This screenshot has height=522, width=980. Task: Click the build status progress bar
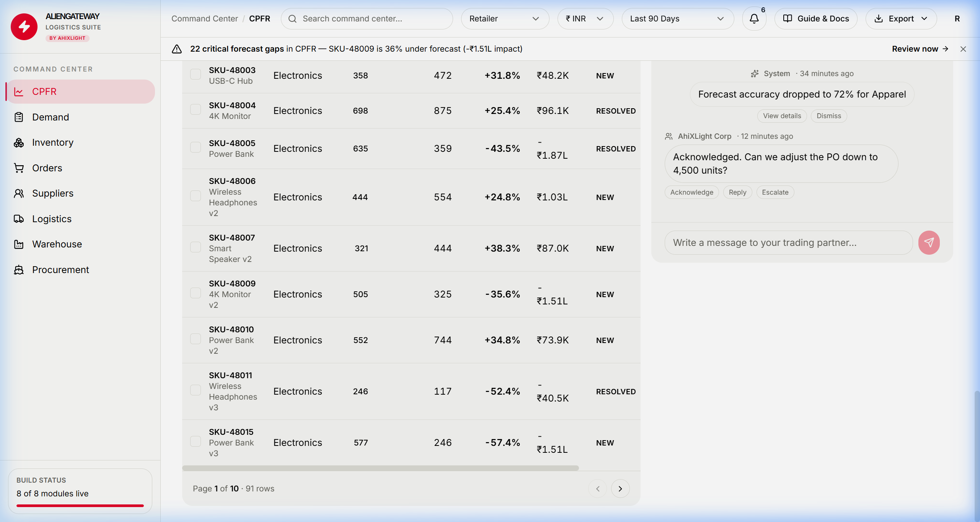(80, 506)
